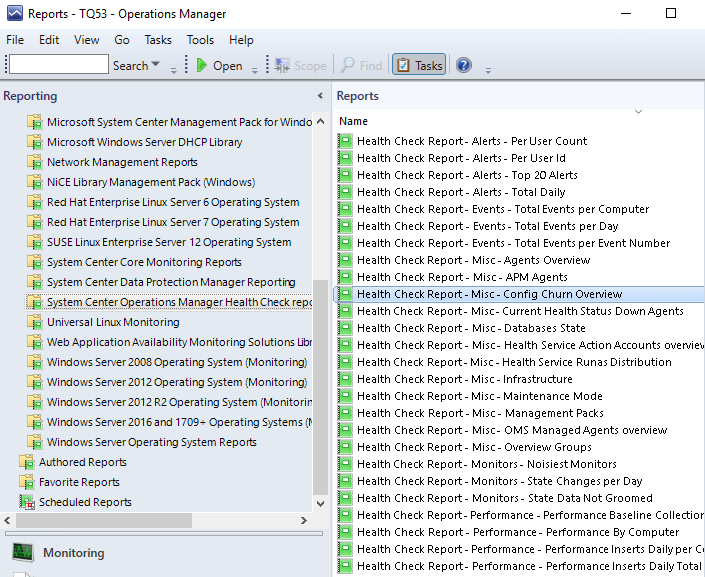Open the Edit menu
The width and height of the screenshot is (705, 577).
(x=49, y=40)
